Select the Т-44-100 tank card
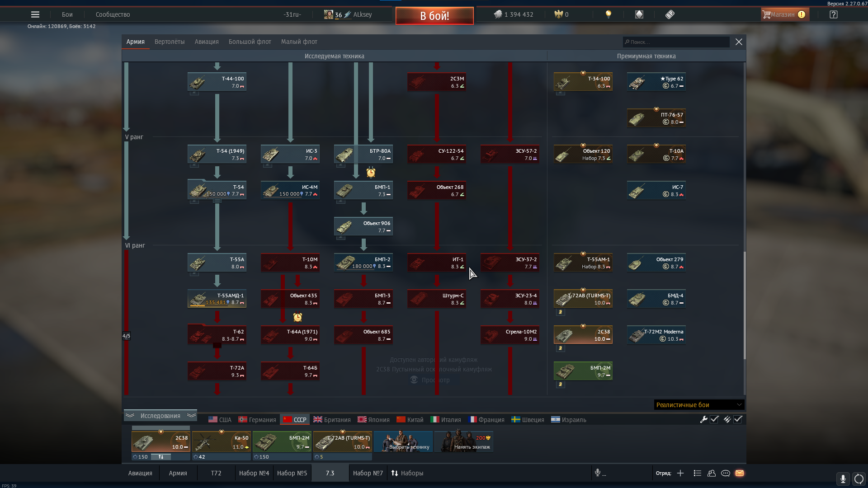This screenshot has height=488, width=868. pyautogui.click(x=217, y=82)
